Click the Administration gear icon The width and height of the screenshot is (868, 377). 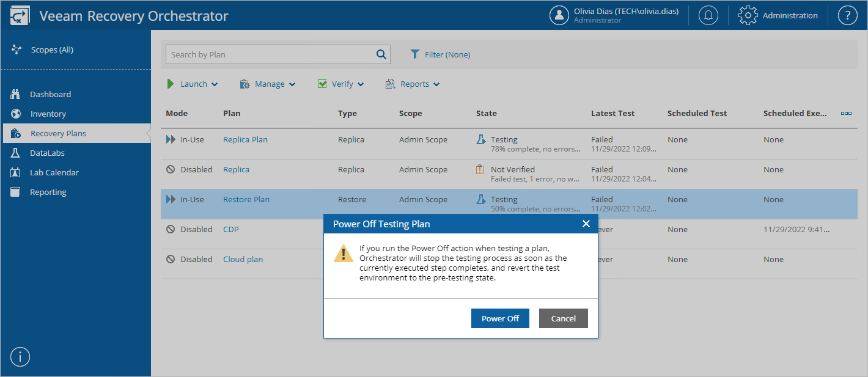[748, 16]
